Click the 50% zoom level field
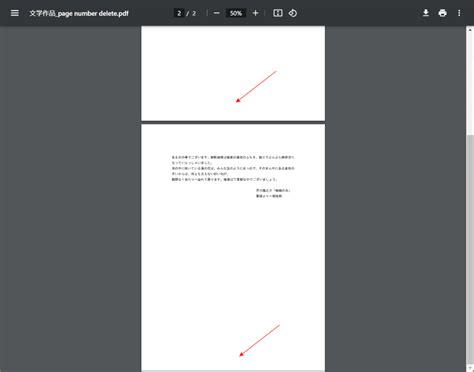The height and width of the screenshot is (372, 474). pos(236,13)
